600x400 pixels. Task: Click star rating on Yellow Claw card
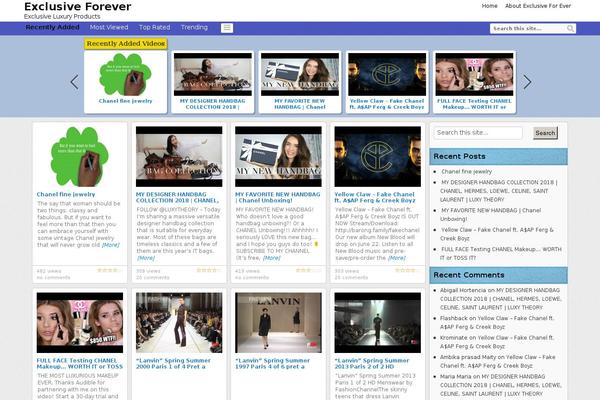tap(408, 270)
